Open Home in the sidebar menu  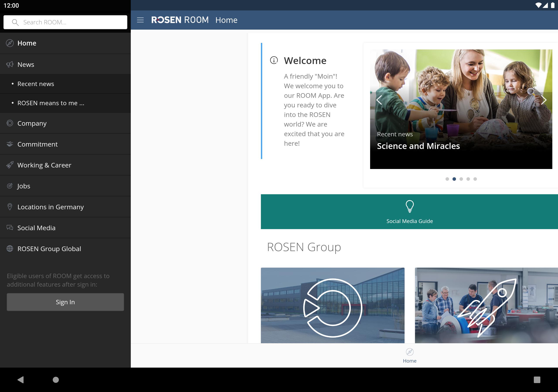(65, 43)
